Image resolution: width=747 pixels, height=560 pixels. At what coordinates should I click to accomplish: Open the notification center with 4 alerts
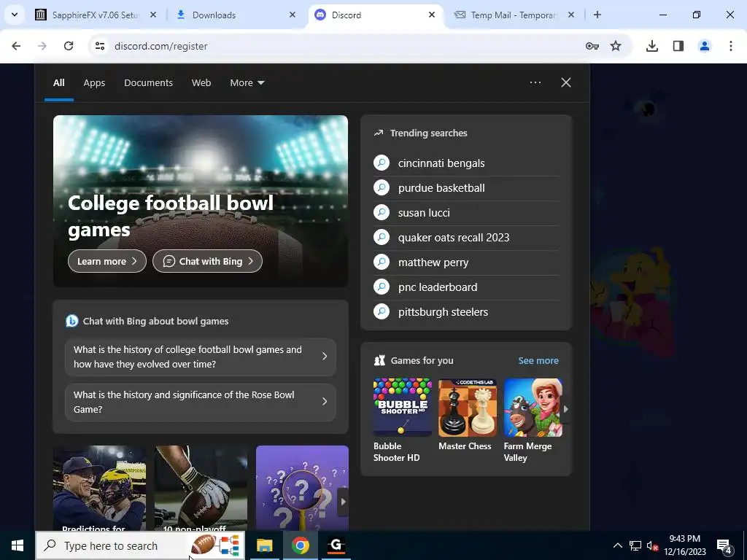(724, 545)
